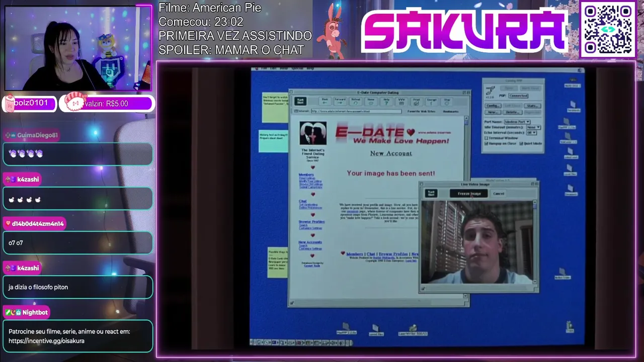Click the Back button in E-Date browser toolbar
Screen dimensions: 644x362
coord(325,101)
